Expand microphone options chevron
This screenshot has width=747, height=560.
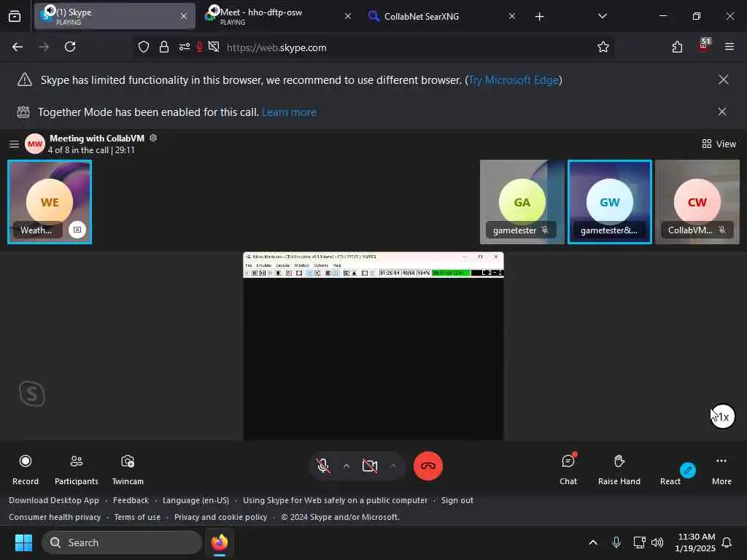(347, 466)
